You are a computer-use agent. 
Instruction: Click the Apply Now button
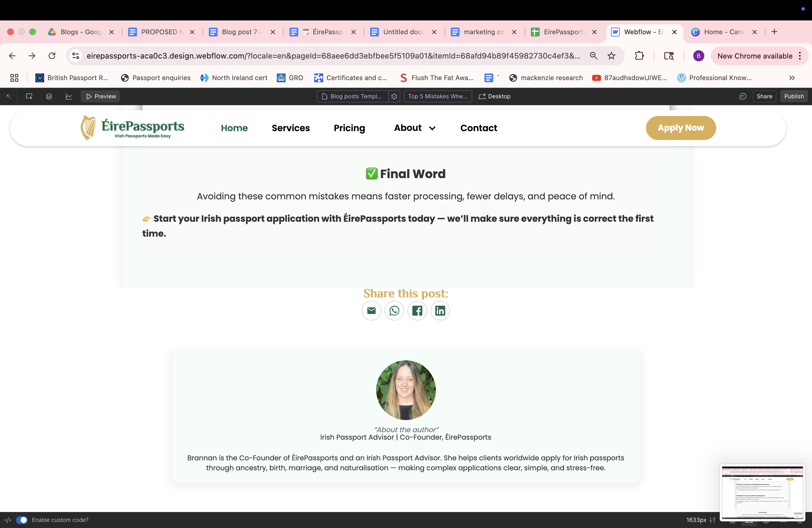click(x=681, y=128)
